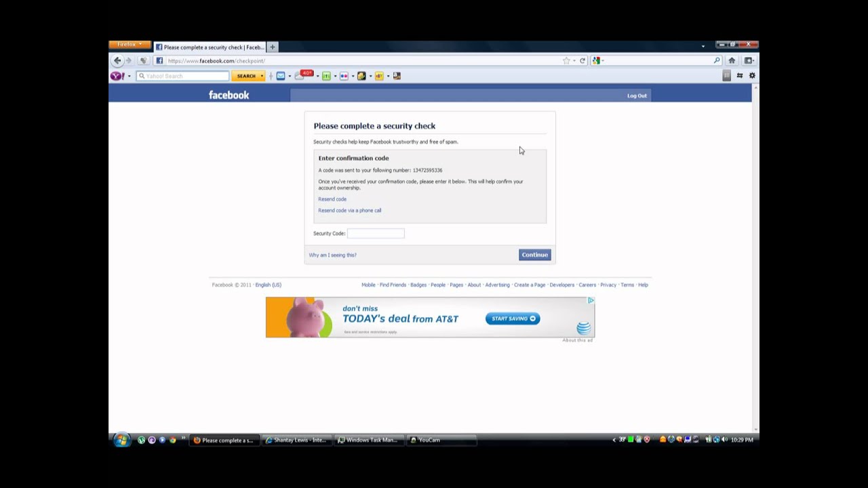Open the Privacy footer link
This screenshot has height=488, width=868.
[x=608, y=285]
